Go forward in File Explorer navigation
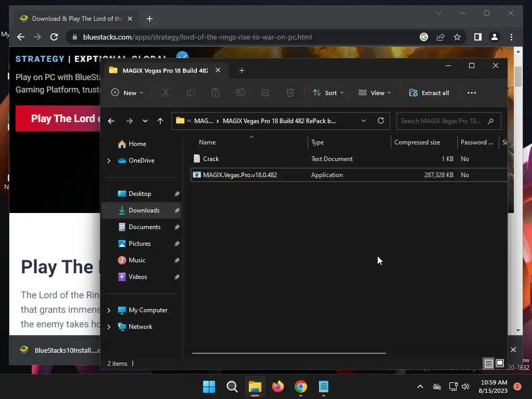The height and width of the screenshot is (399, 532). 129,121
